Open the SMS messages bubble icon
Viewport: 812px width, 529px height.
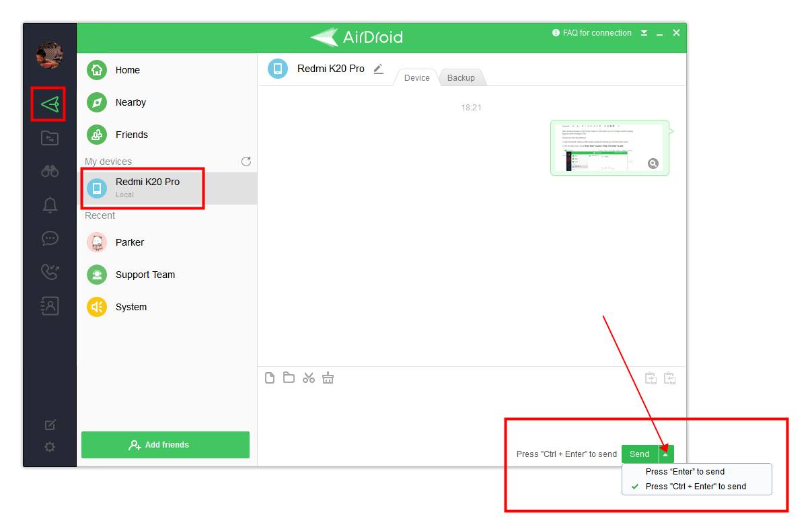[50, 238]
